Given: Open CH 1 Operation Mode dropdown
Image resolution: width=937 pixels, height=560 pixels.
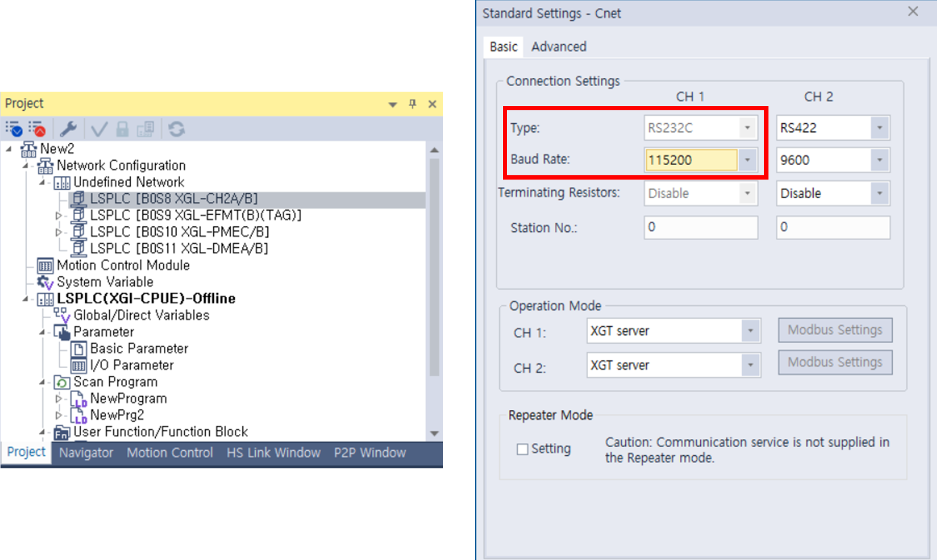Looking at the screenshot, I should point(750,331).
